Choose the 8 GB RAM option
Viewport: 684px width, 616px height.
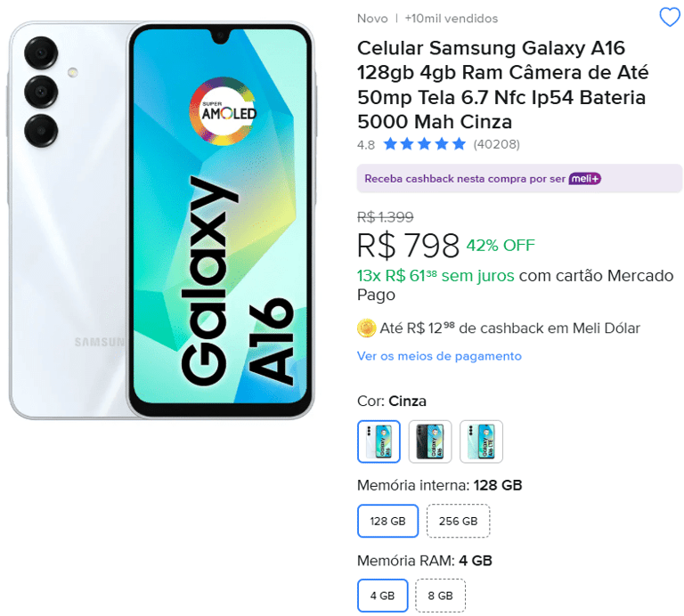click(440, 596)
